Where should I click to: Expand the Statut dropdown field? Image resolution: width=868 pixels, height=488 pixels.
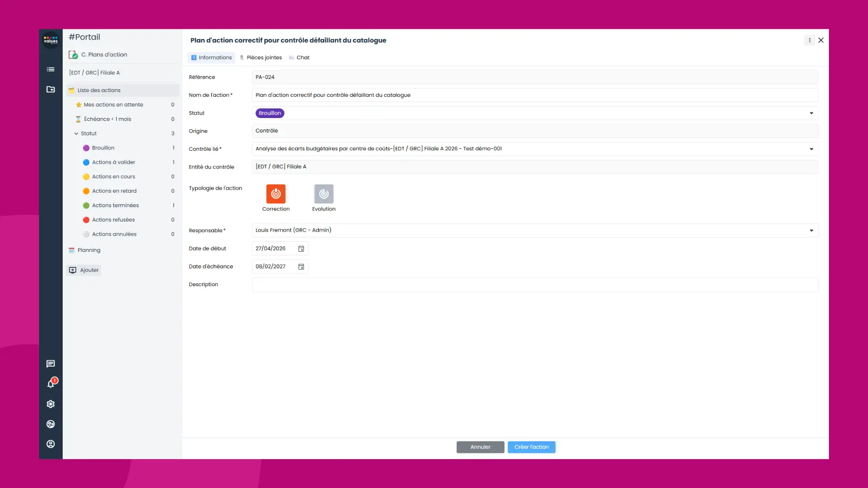[x=811, y=113]
